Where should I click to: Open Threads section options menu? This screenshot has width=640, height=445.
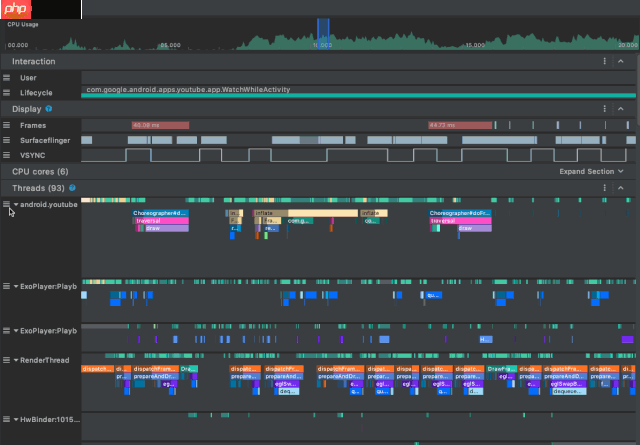604,188
